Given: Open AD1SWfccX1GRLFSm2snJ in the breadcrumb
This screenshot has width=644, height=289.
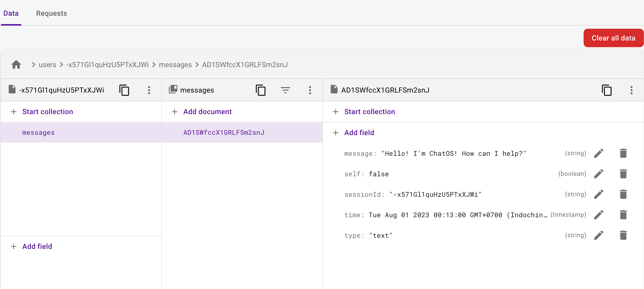Looking at the screenshot, I should click(x=245, y=65).
